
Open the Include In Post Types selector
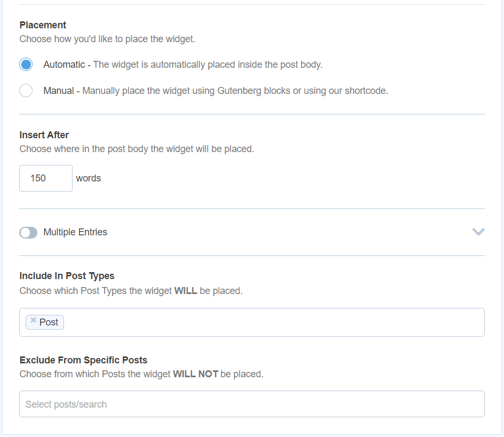(272, 322)
